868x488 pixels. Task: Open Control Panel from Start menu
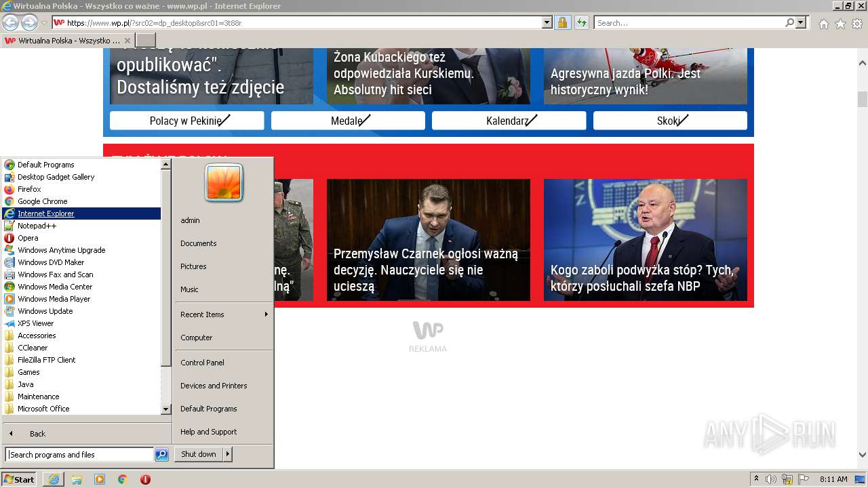click(x=202, y=363)
